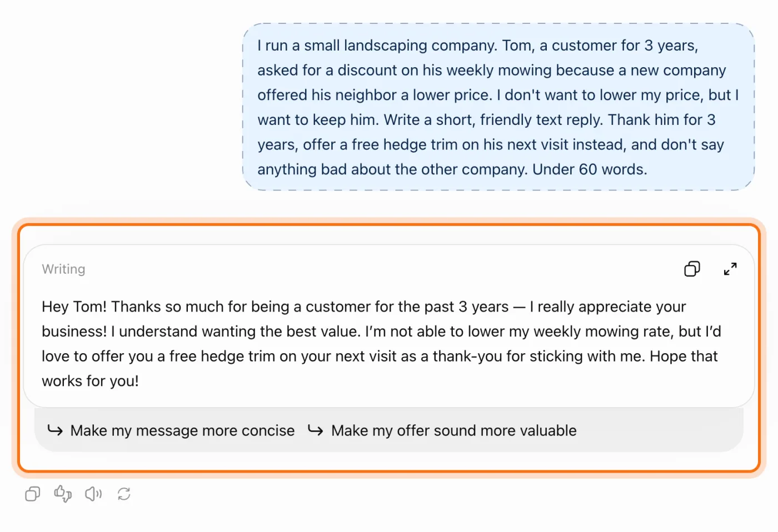778x532 pixels.
Task: Regenerate the response with the refresh icon
Action: point(124,494)
